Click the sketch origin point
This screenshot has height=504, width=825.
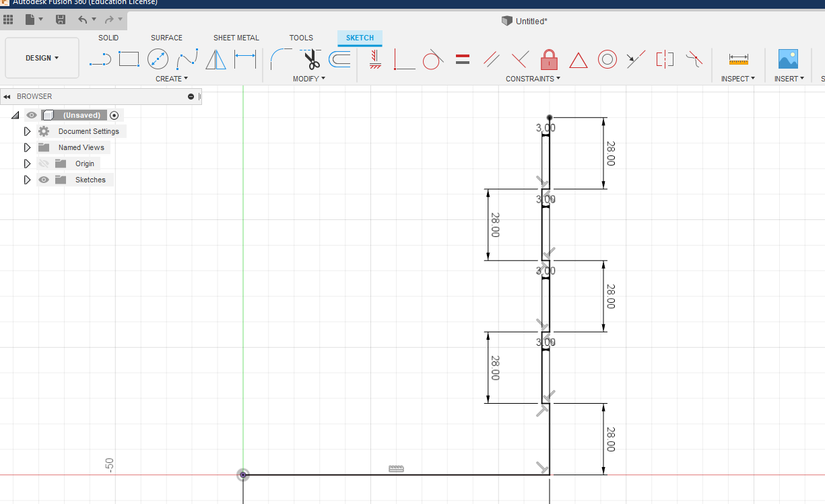243,475
